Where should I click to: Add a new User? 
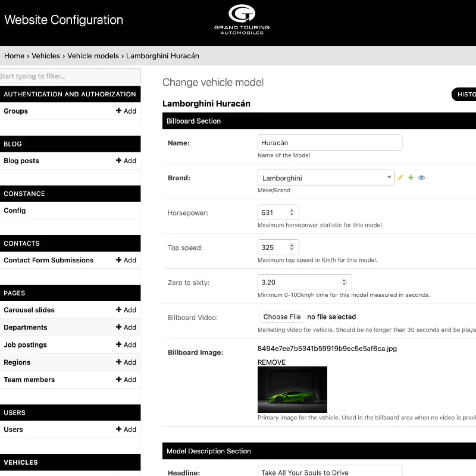coord(126,429)
